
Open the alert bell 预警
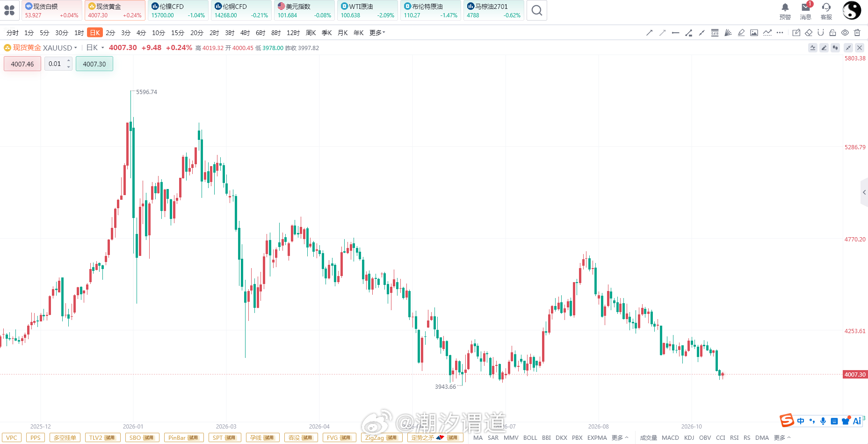coord(785,11)
